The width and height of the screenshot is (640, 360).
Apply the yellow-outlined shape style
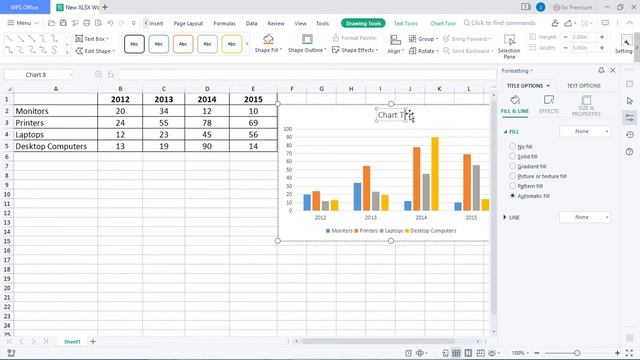click(x=231, y=44)
